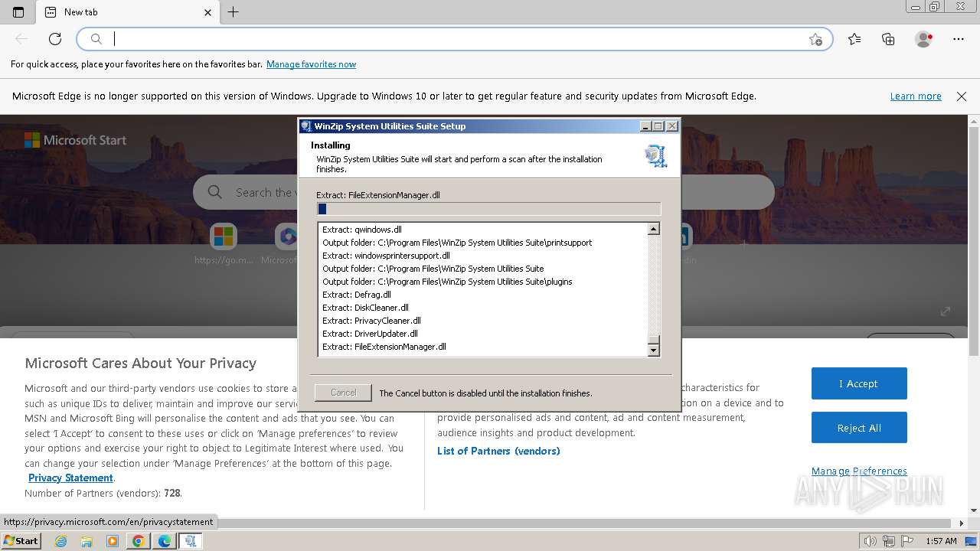Expand background image with the arrows icon
Image resolution: width=980 pixels, height=551 pixels.
pos(946,311)
